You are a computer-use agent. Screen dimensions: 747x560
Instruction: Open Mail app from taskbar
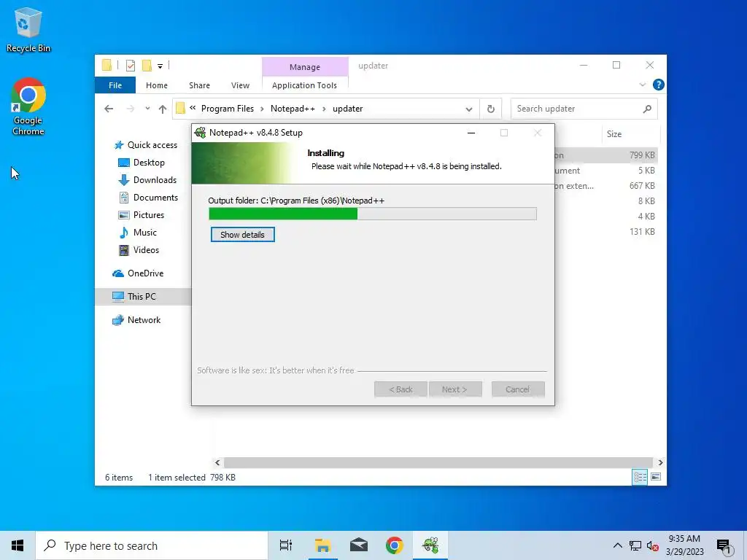click(359, 545)
